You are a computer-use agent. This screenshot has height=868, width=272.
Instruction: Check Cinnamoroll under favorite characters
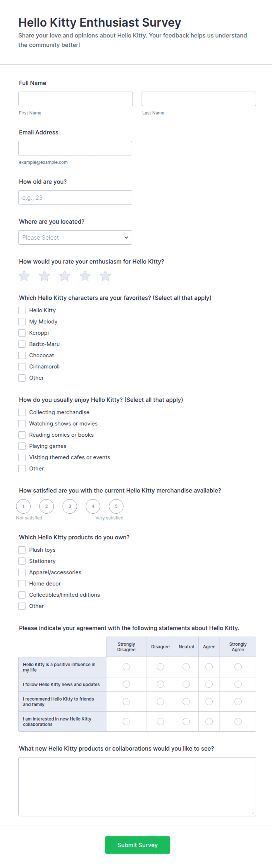click(x=22, y=366)
